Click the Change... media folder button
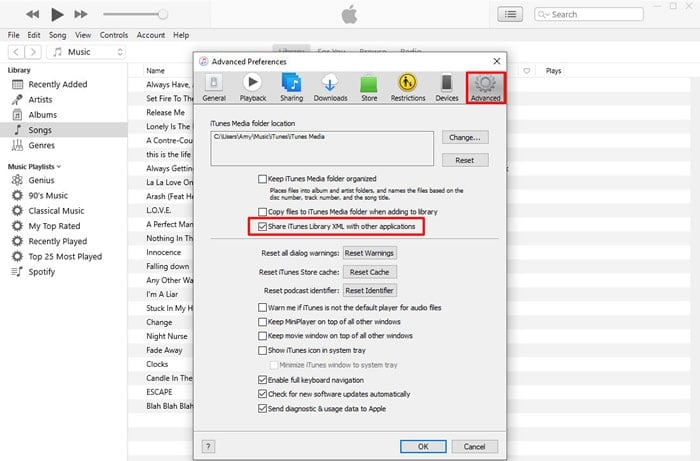 (x=465, y=137)
